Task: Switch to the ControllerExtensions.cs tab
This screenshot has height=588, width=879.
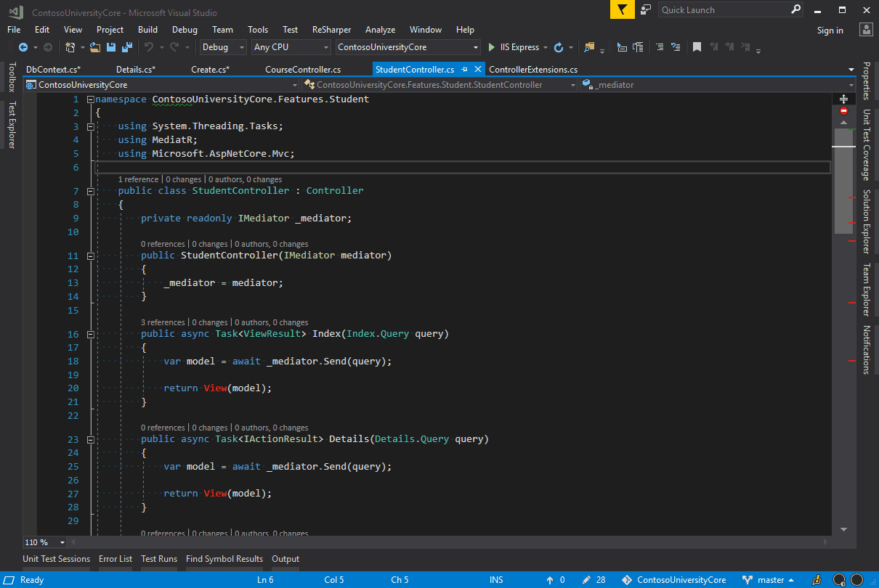Action: tap(533, 70)
